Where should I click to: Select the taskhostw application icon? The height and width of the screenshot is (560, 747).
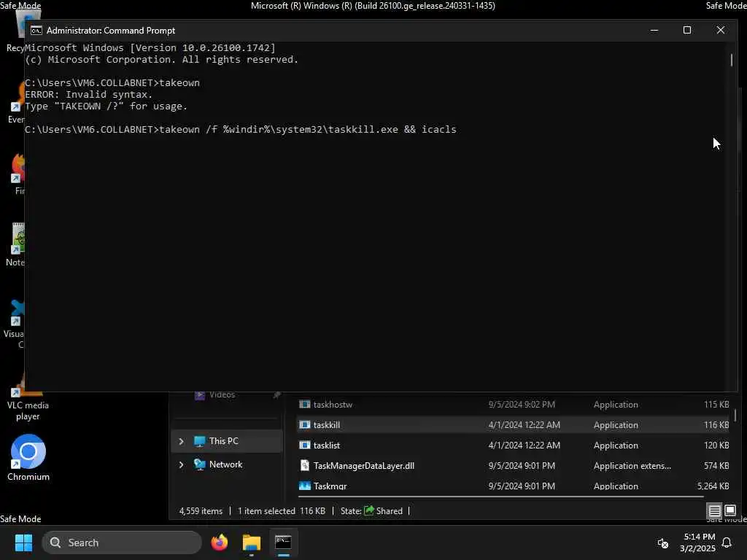(304, 404)
